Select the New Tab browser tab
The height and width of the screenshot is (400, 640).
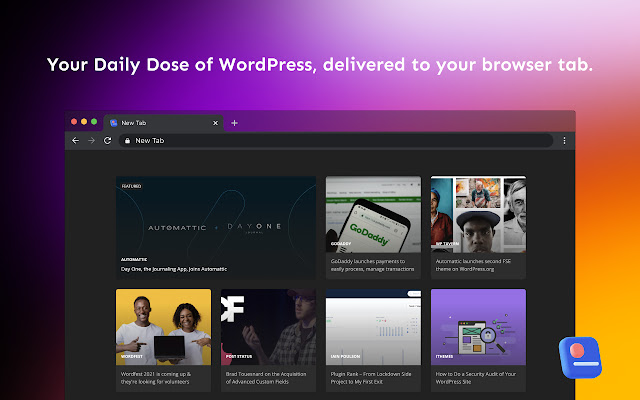point(163,123)
